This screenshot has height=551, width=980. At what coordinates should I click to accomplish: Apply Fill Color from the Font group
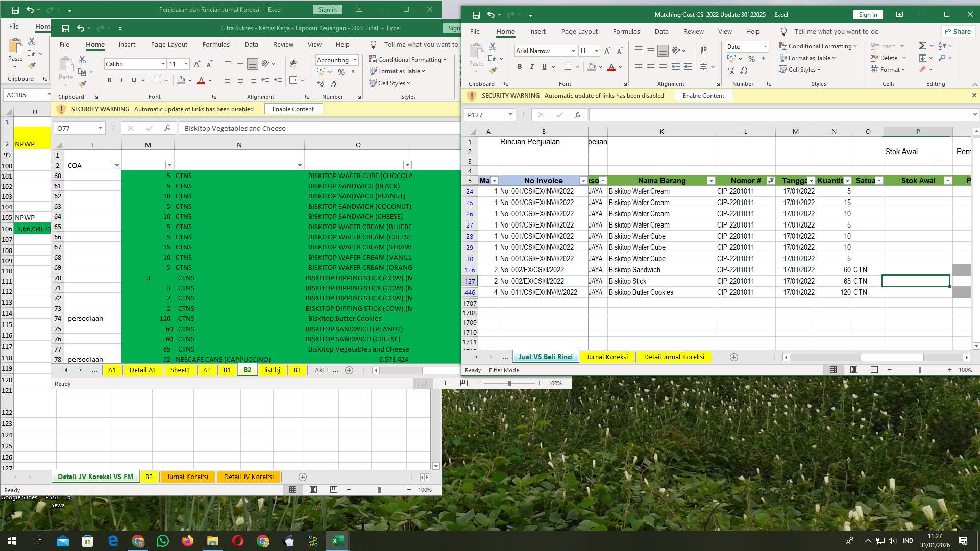pyautogui.click(x=592, y=67)
